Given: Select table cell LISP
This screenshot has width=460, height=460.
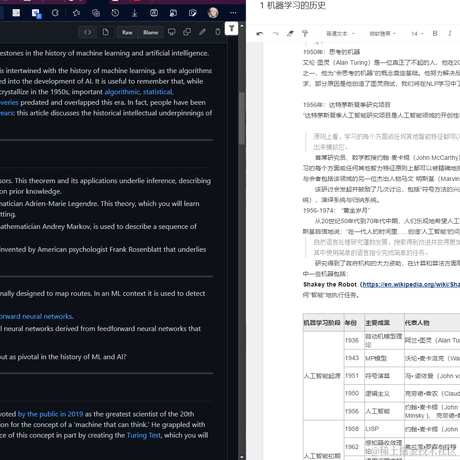Looking at the screenshot, I should pos(384,429).
